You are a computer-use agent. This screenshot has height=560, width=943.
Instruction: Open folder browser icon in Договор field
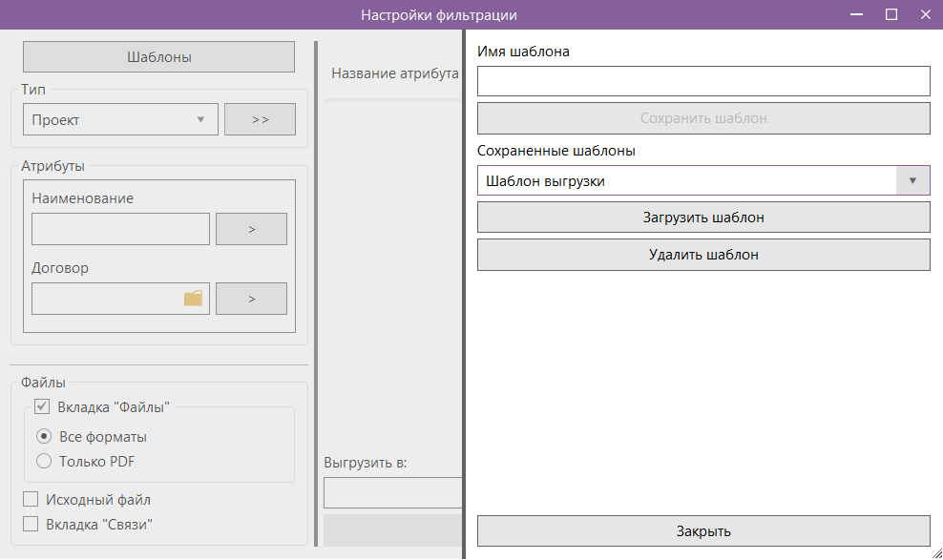193,298
